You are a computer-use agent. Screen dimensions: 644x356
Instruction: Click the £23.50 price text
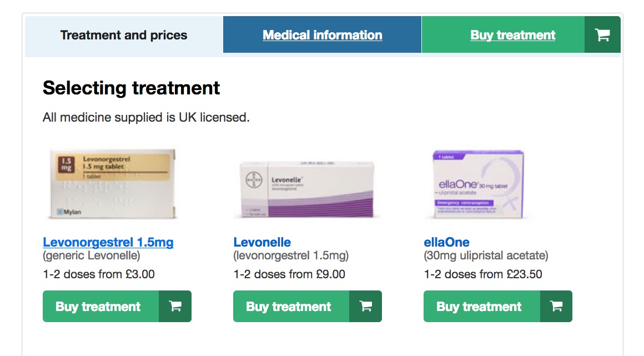(x=524, y=274)
